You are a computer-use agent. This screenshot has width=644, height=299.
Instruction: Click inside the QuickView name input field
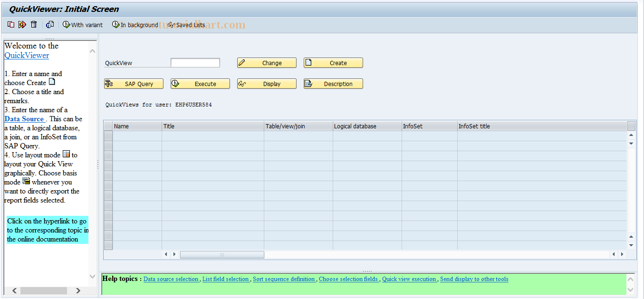point(195,62)
